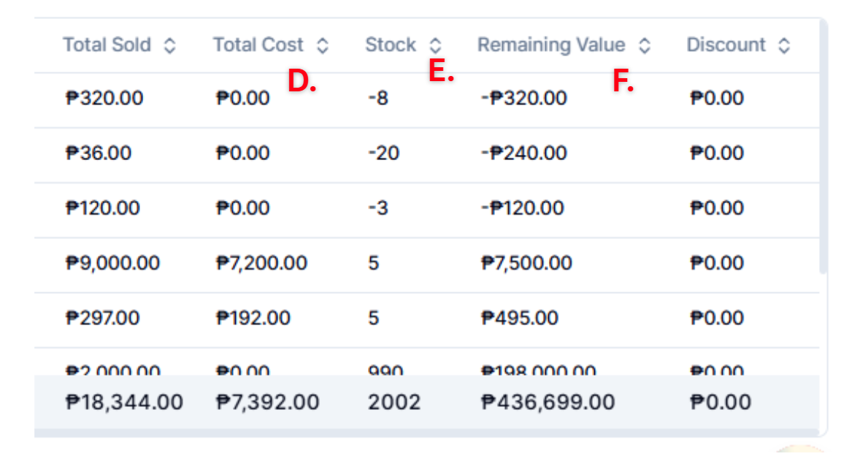Select the ₱436,699.00 remaining value total

point(548,402)
